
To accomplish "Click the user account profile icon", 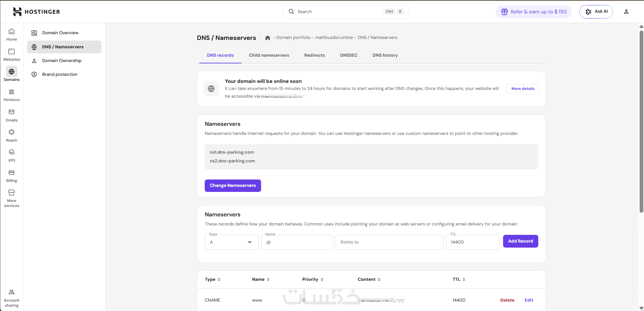I will (626, 12).
